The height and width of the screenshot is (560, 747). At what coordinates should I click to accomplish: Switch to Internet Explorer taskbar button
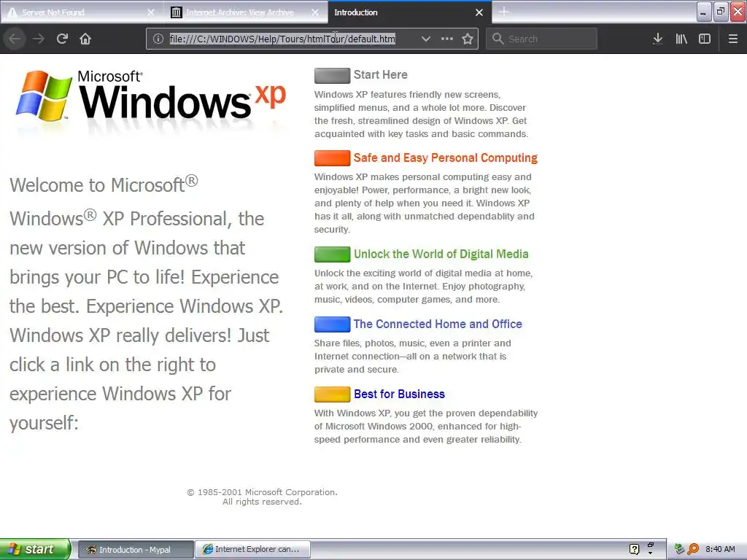(252, 550)
